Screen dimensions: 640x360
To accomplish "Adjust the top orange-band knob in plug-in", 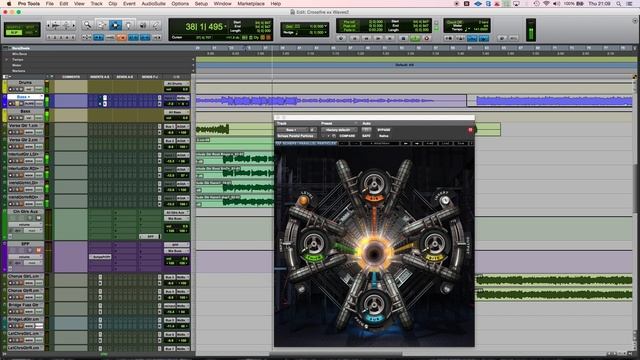I will 373,185.
